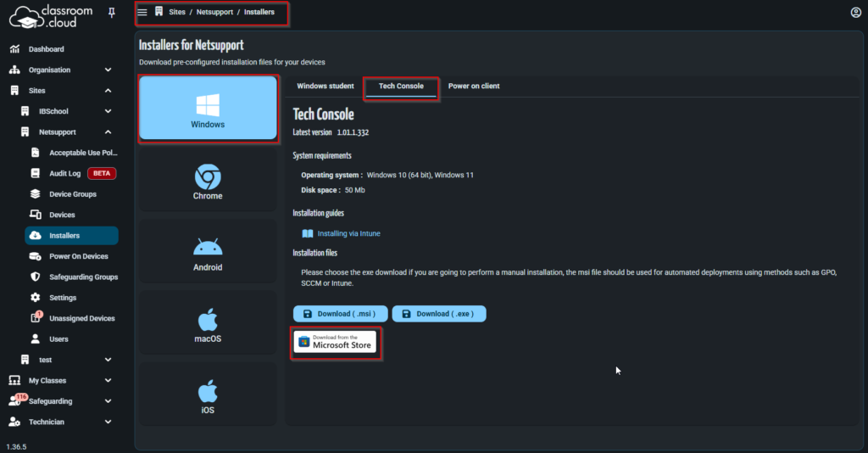Viewport: 868px width, 453px height.
Task: Download the .exe installer
Action: pyautogui.click(x=439, y=313)
